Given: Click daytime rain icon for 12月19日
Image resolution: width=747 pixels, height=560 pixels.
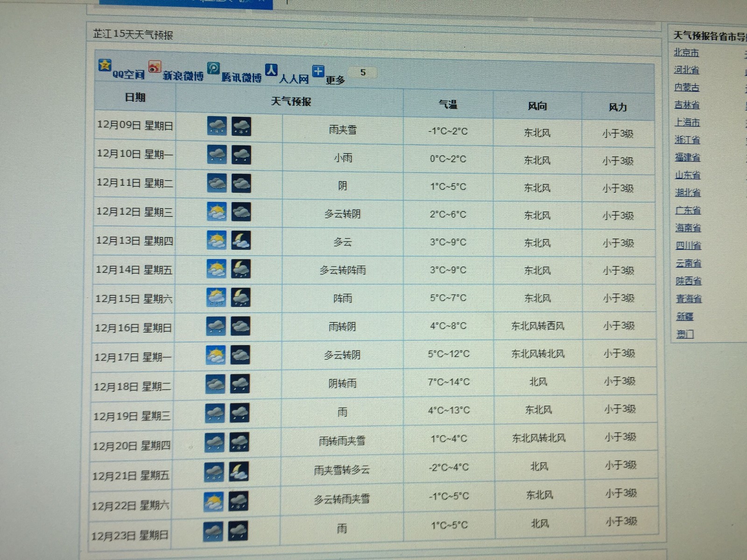Looking at the screenshot, I should tap(215, 413).
